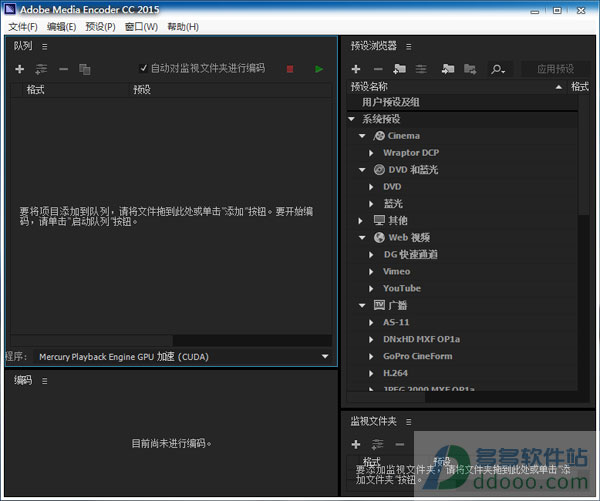
Task: Create new preset with plus icon
Action: [x=356, y=69]
